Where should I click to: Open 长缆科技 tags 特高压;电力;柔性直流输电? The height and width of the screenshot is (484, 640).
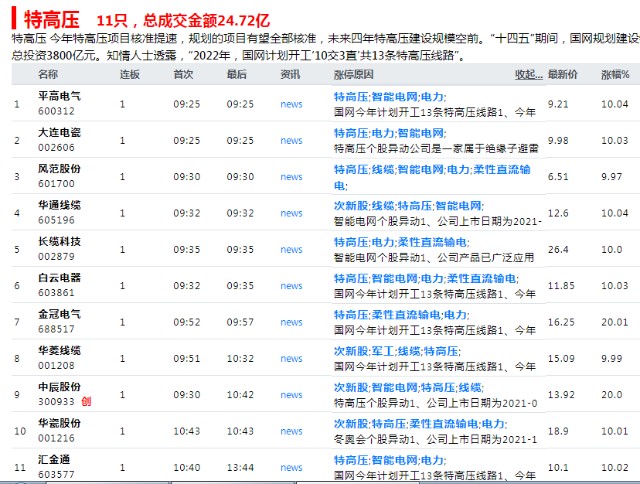(x=402, y=242)
